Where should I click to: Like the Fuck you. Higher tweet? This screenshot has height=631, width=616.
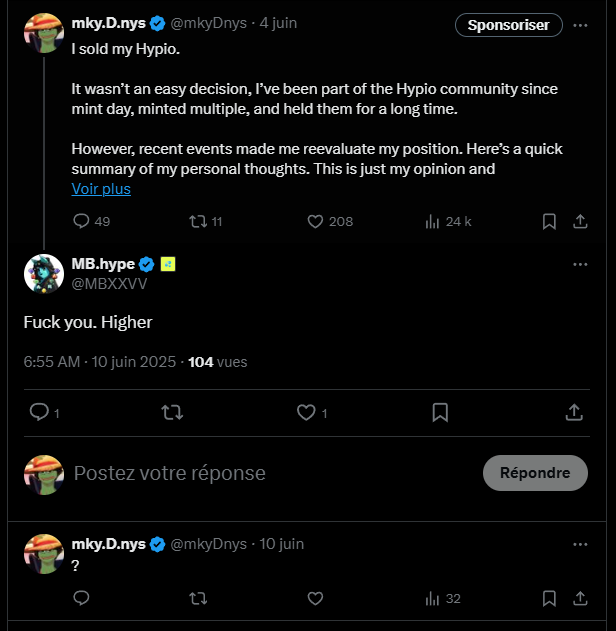click(306, 412)
